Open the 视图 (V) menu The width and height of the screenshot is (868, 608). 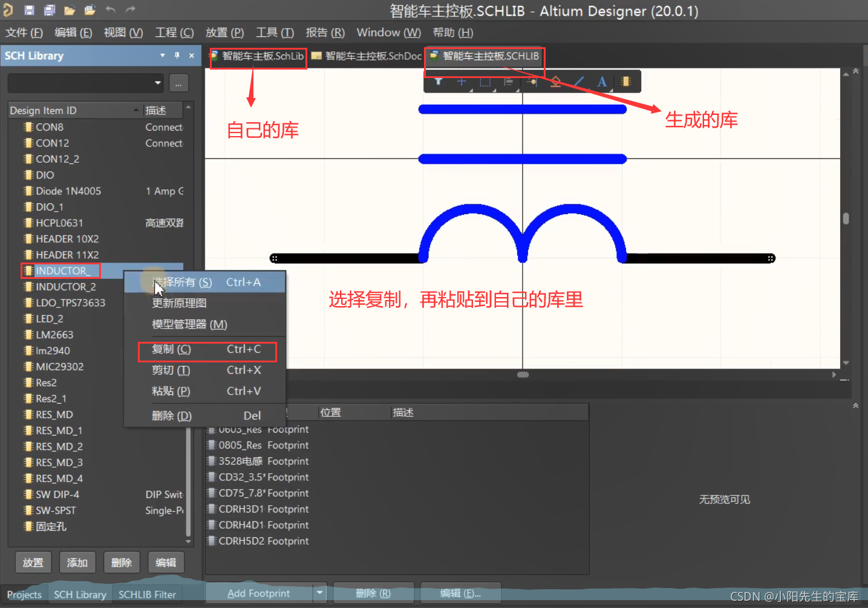(123, 33)
